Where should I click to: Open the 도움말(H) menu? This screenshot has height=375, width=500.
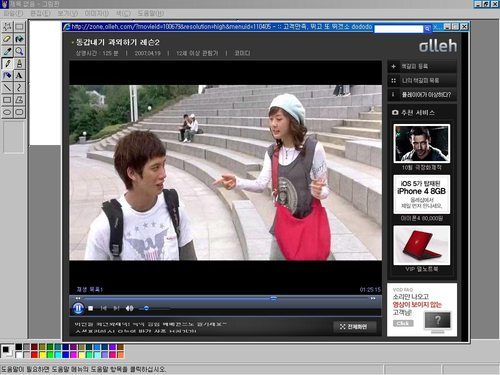coord(151,13)
